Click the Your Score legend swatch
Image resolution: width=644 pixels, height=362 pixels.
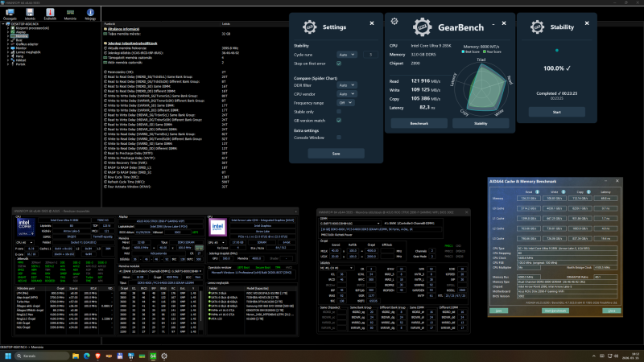(x=485, y=51)
